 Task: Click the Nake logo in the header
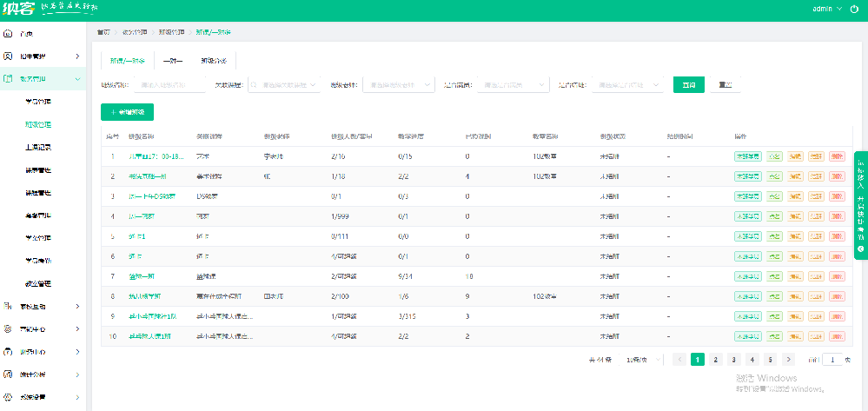coord(19,9)
